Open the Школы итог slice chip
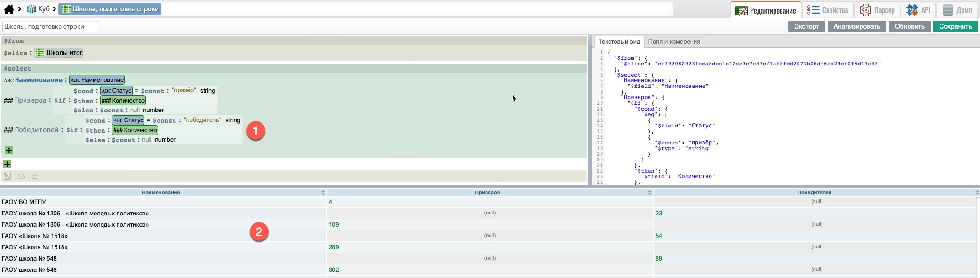 (59, 53)
